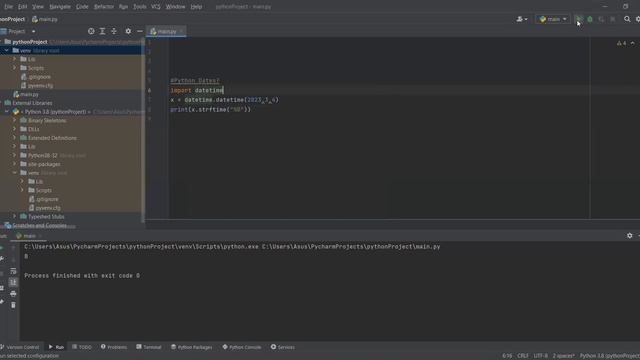Jump to the next highlighted problem arrow
This screenshot has width=640, height=360.
click(633, 43)
